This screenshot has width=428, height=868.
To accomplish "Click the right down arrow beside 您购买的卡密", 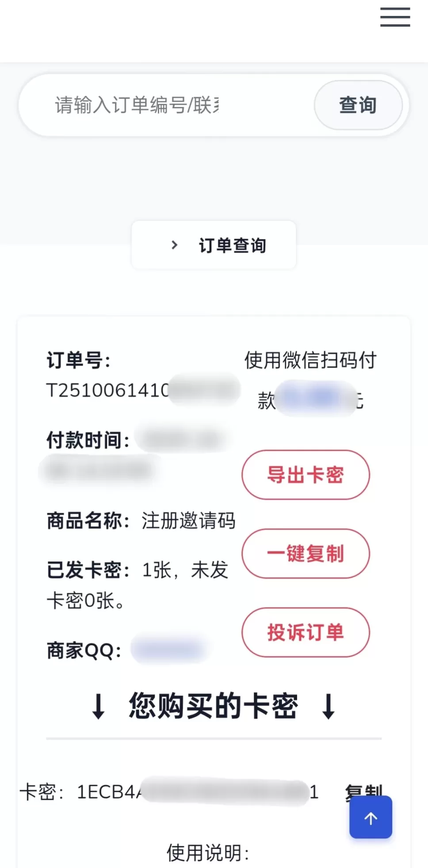I will tap(329, 706).
